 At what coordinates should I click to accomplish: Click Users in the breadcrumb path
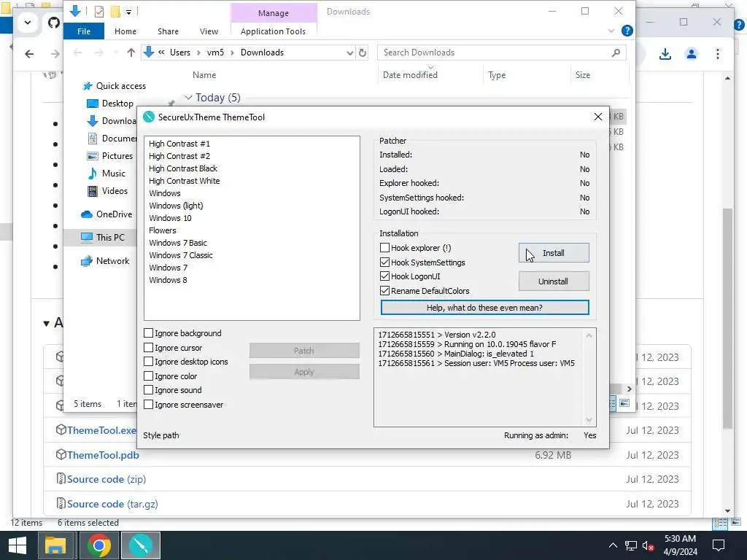tap(180, 52)
